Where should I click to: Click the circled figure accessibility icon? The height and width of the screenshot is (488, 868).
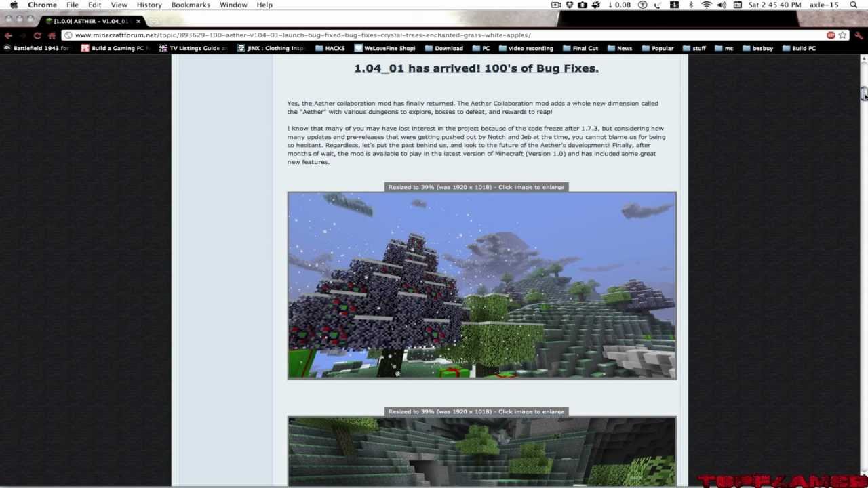pos(643,5)
